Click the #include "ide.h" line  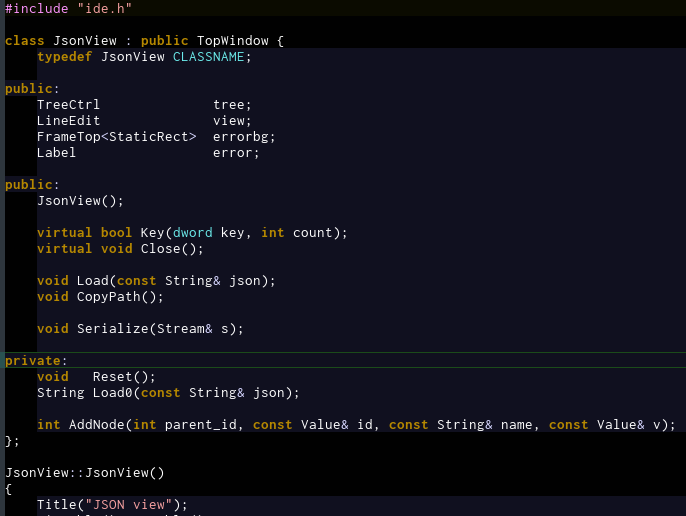(x=68, y=8)
